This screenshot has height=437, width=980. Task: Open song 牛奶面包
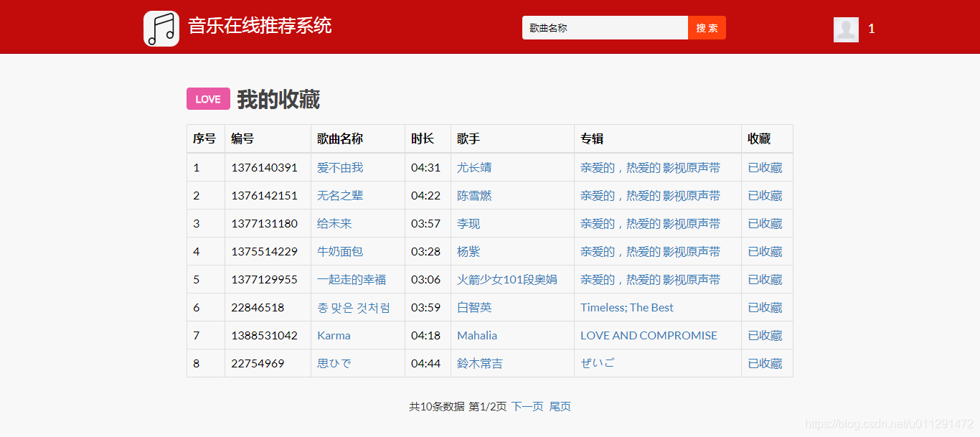tap(340, 252)
